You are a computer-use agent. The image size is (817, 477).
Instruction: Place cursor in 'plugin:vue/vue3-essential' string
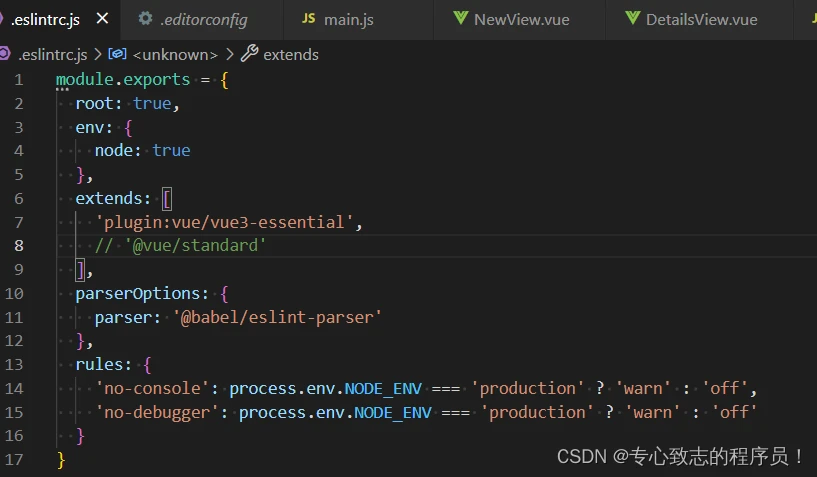tap(225, 222)
